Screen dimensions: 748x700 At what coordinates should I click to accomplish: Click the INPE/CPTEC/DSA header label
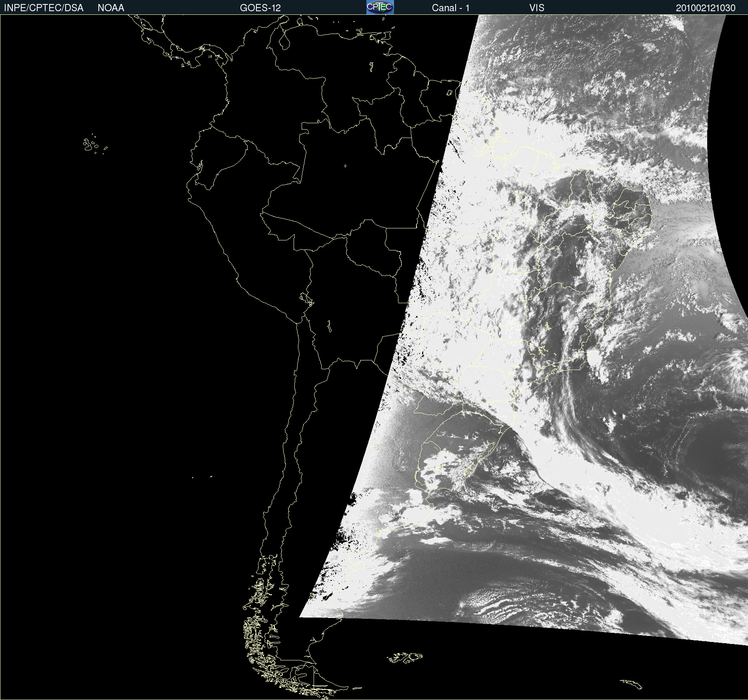point(44,8)
